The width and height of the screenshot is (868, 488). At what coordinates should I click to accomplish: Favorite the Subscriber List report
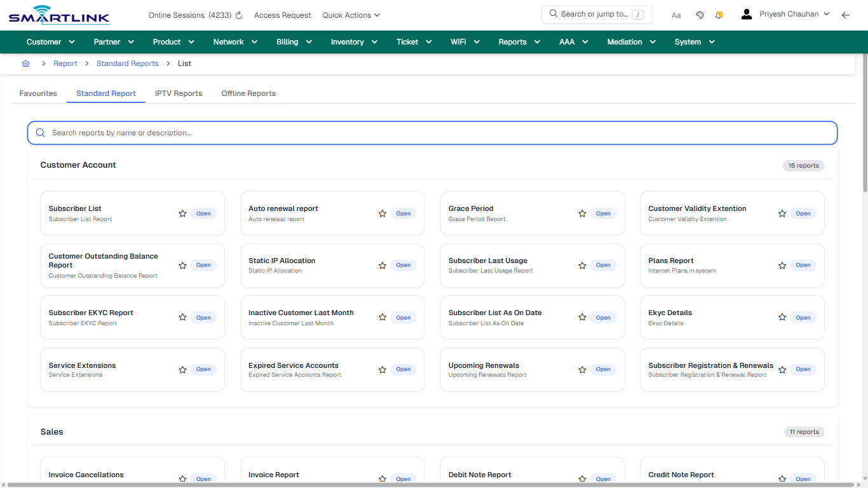[x=182, y=213]
